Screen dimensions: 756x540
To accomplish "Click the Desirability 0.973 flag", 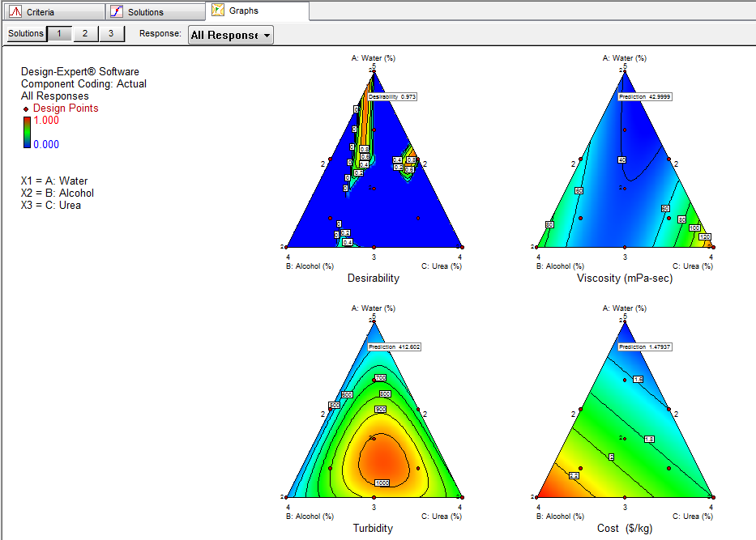I will pos(392,96).
